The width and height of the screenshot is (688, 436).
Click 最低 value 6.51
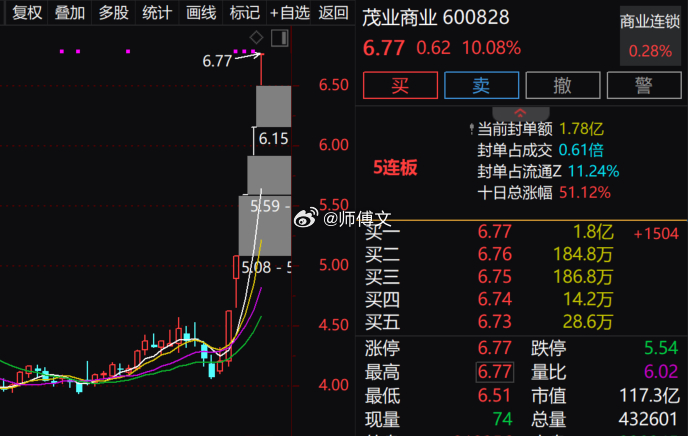(x=494, y=396)
